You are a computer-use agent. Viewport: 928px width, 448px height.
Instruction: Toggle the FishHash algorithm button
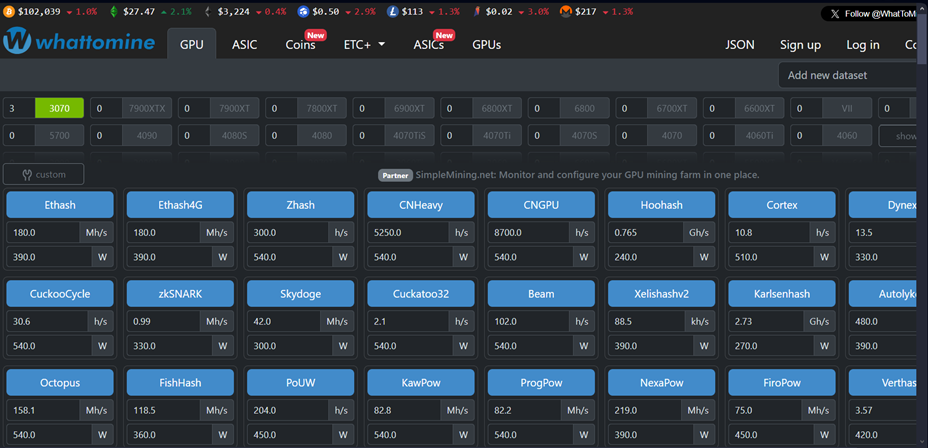click(x=180, y=383)
